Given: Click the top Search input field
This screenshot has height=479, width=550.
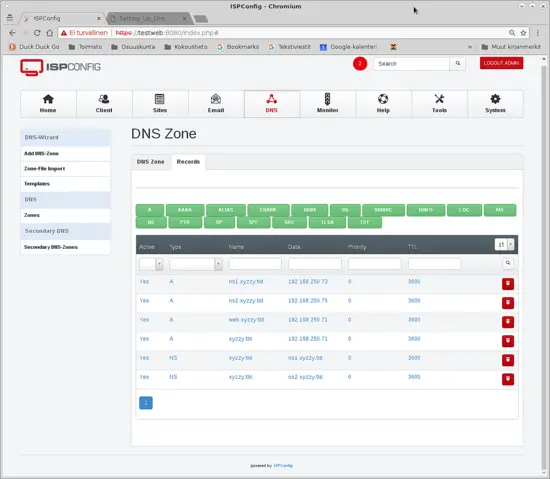Looking at the screenshot, I should click(411, 64).
